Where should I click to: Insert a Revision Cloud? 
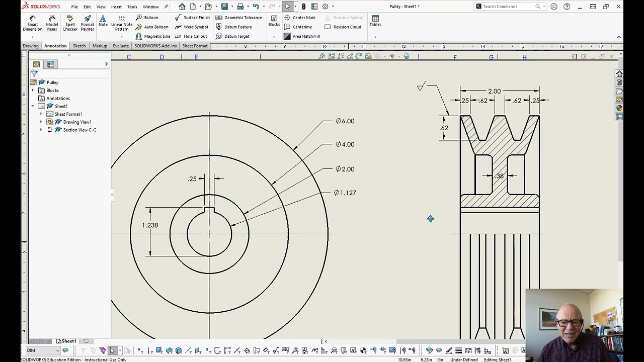[x=343, y=27]
